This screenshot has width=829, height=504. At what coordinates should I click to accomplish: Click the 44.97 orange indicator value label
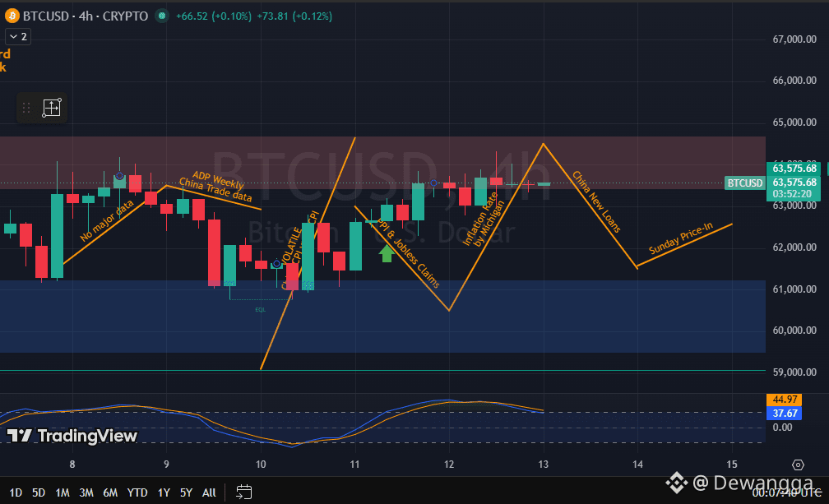click(784, 400)
